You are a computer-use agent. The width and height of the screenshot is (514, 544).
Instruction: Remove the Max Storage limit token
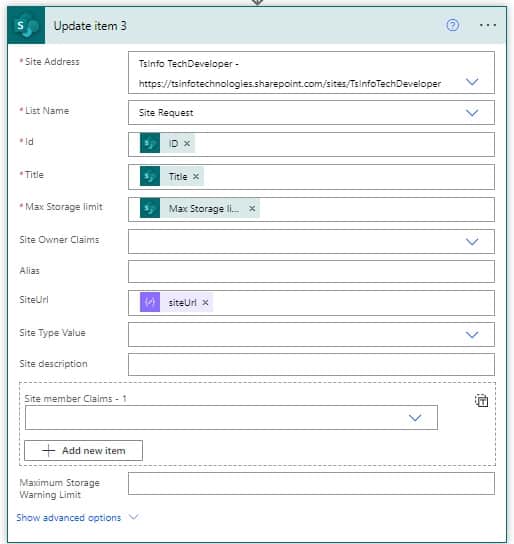252,209
